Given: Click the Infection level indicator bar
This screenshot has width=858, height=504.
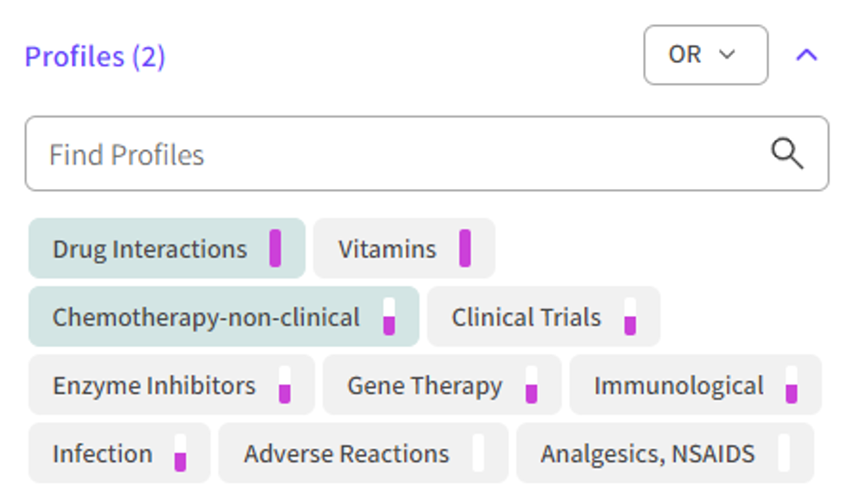Looking at the screenshot, I should [180, 453].
